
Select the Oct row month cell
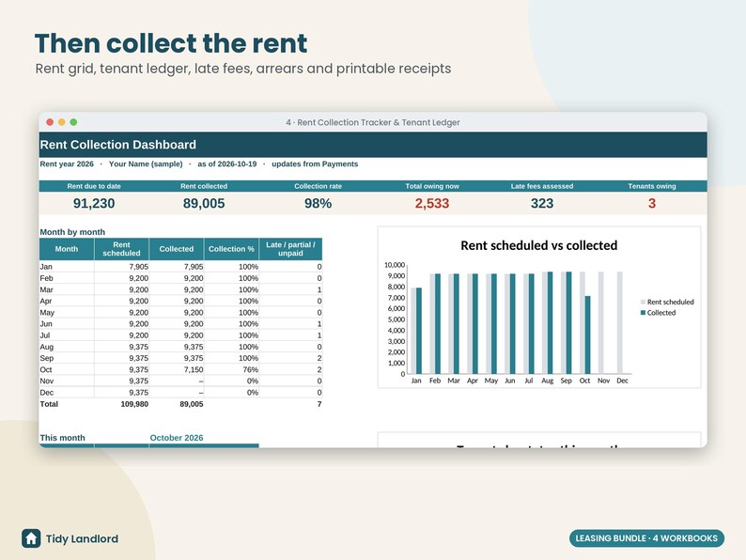[67, 369]
